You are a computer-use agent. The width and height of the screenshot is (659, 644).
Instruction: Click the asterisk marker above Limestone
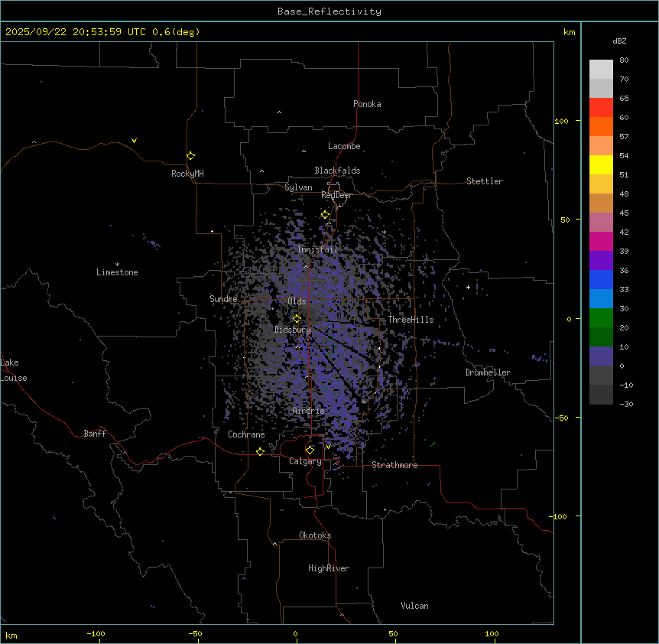pyautogui.click(x=117, y=264)
